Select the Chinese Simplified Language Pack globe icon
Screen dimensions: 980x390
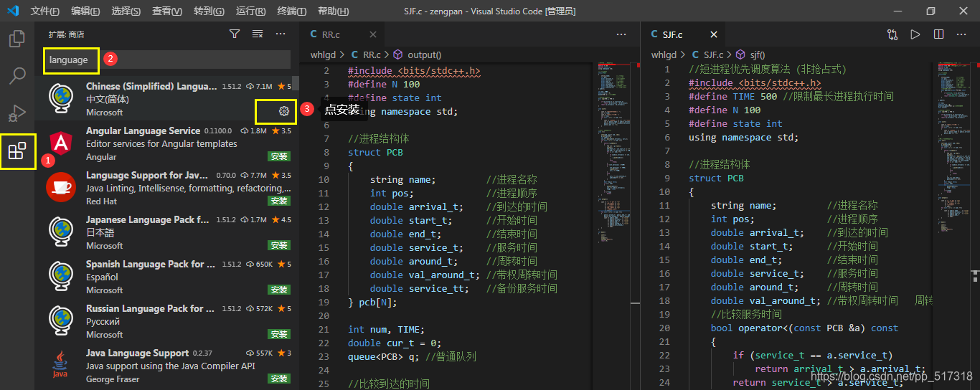[61, 99]
